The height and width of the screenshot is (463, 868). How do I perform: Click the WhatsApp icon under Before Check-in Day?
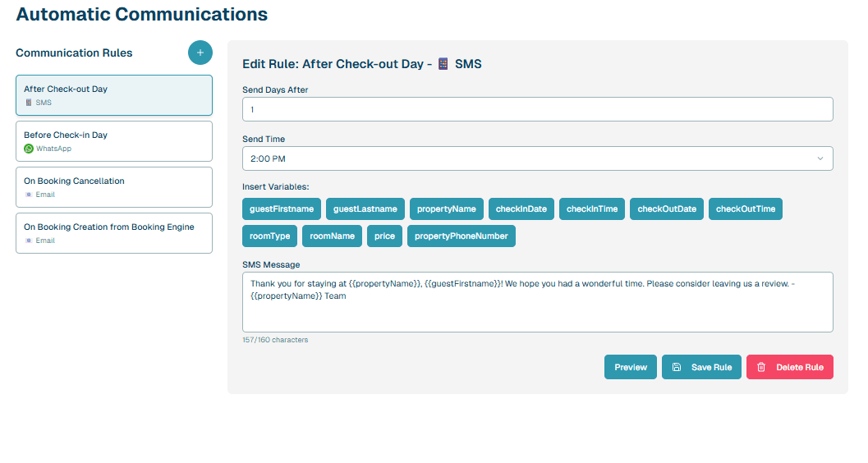tap(29, 149)
